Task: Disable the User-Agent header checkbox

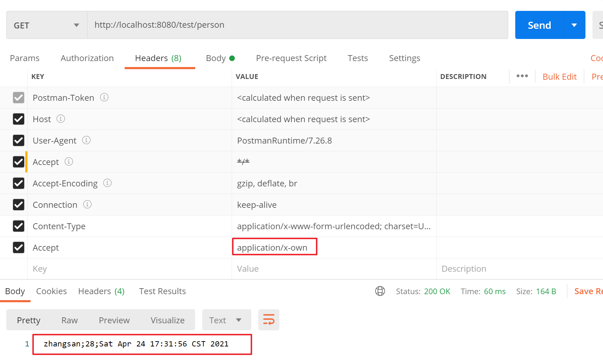Action: tap(19, 140)
